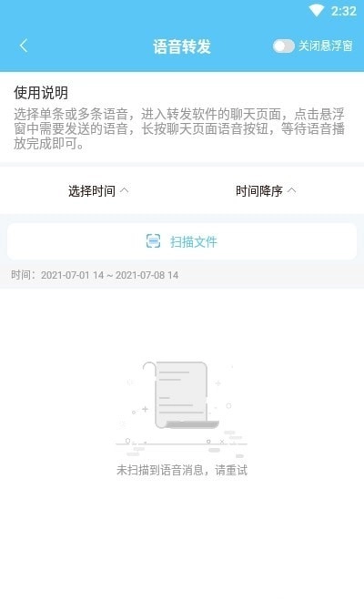Viewport: 364px width, 601px height.
Task: Click the caret next to 选择时间
Action: (x=125, y=189)
